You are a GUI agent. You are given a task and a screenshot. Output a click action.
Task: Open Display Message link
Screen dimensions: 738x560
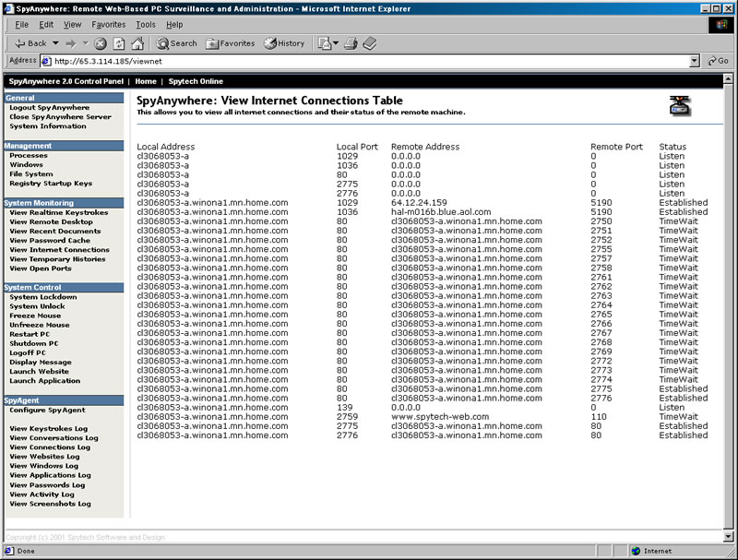[41, 362]
